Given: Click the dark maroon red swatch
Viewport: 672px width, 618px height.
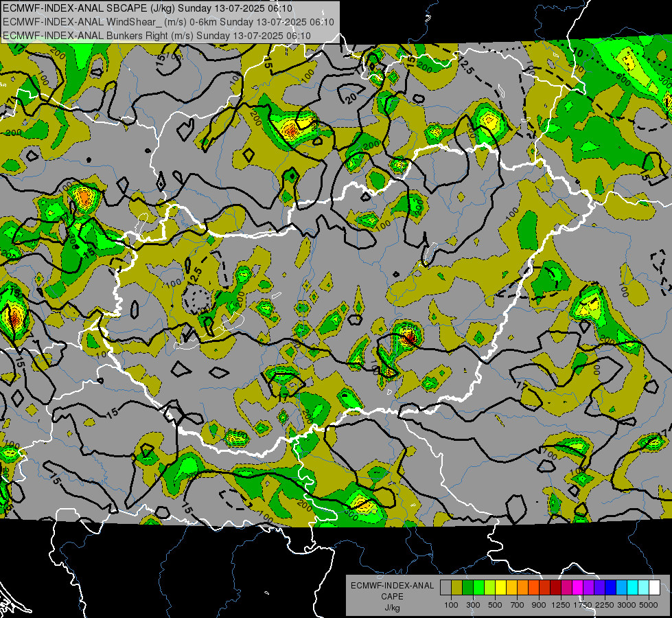Looking at the screenshot, I should [556, 588].
